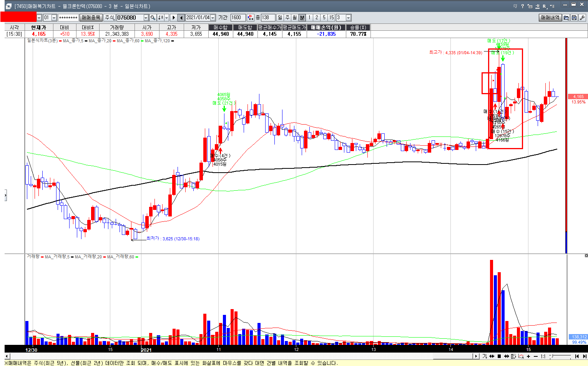Adjust the chart zoom slider handle
The height and width of the screenshot is (366, 588).
point(552,356)
